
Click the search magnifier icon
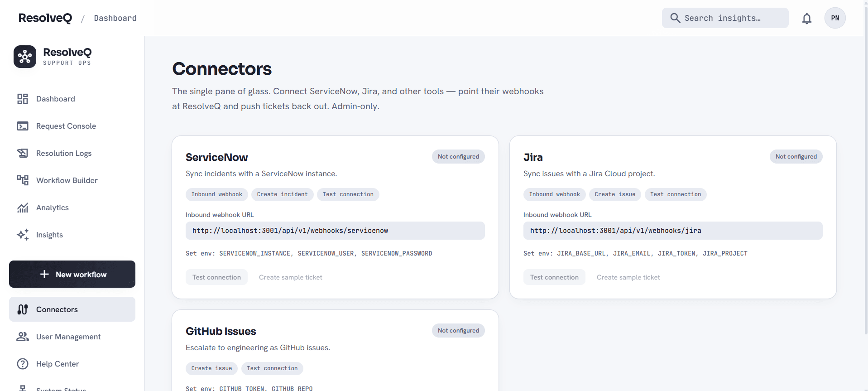(x=675, y=18)
